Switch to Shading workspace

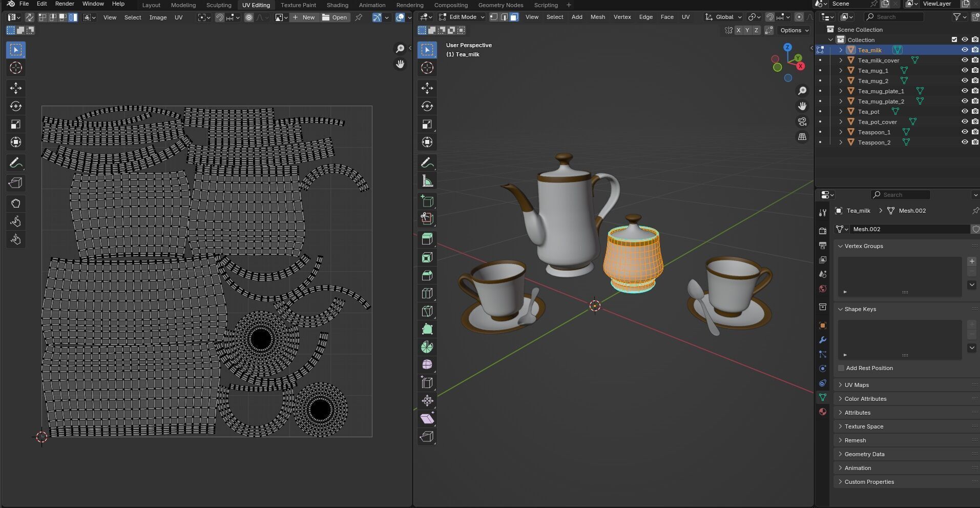pyautogui.click(x=337, y=5)
